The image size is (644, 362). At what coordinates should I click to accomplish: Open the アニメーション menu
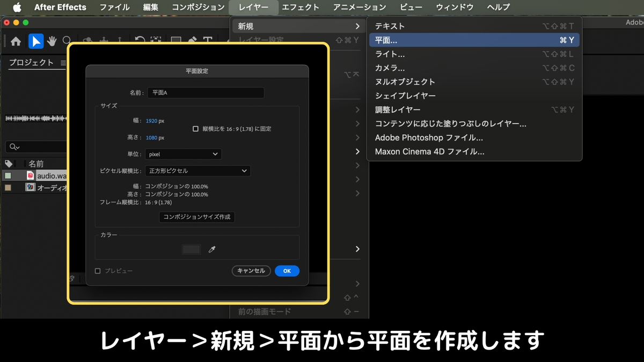pyautogui.click(x=359, y=7)
